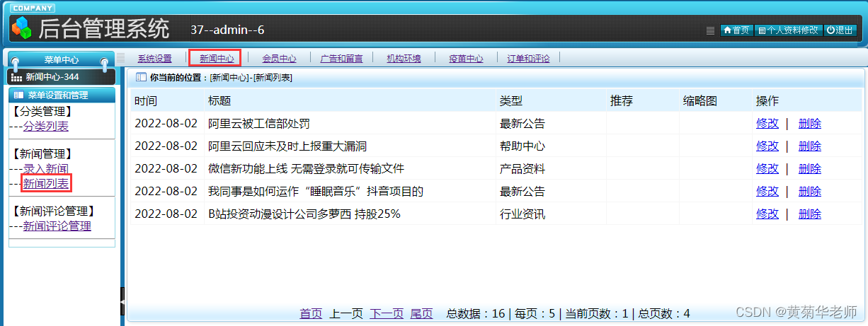Click 修改 for 阿里云被工信部处罚
The height and width of the screenshot is (326, 868).
[x=767, y=124]
